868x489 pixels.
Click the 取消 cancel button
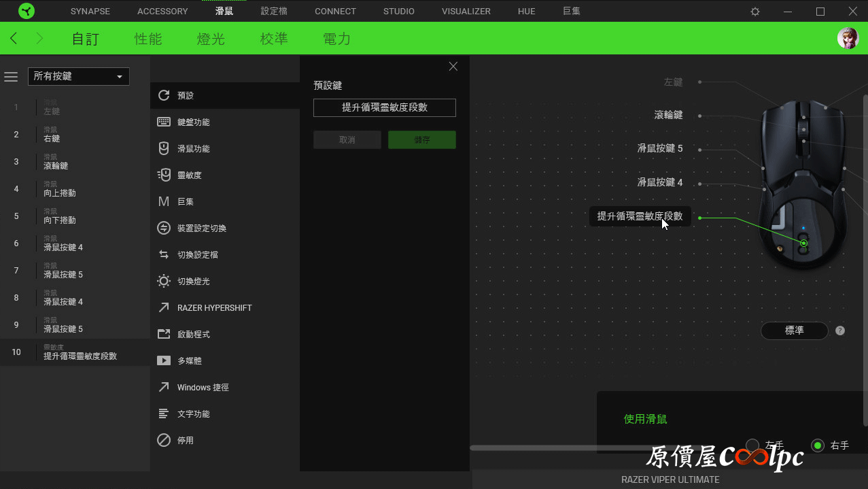pyautogui.click(x=347, y=139)
